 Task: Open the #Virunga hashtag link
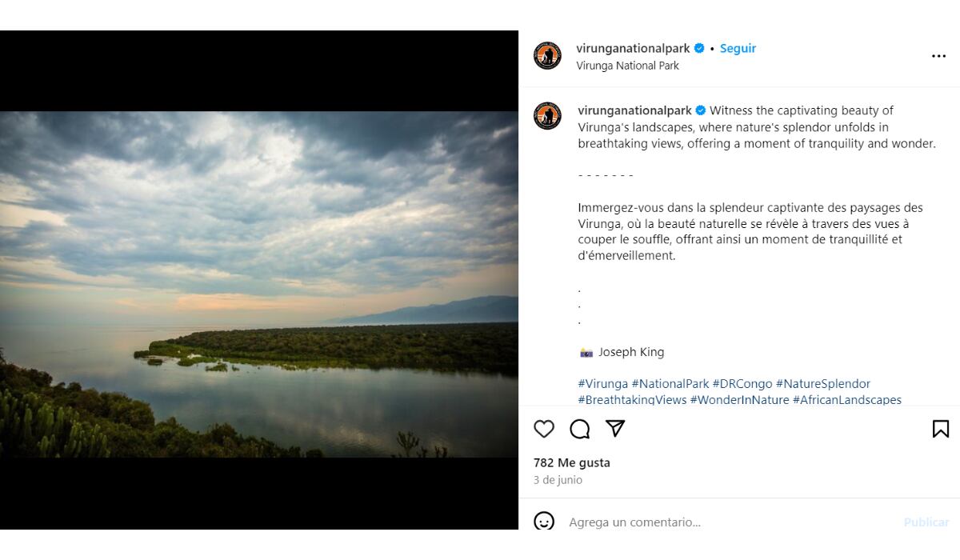tap(603, 384)
